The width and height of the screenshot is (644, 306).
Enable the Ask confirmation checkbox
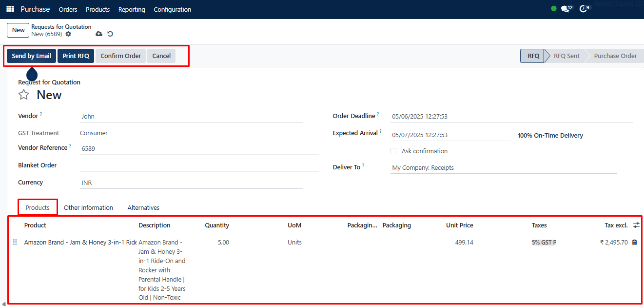(x=393, y=151)
